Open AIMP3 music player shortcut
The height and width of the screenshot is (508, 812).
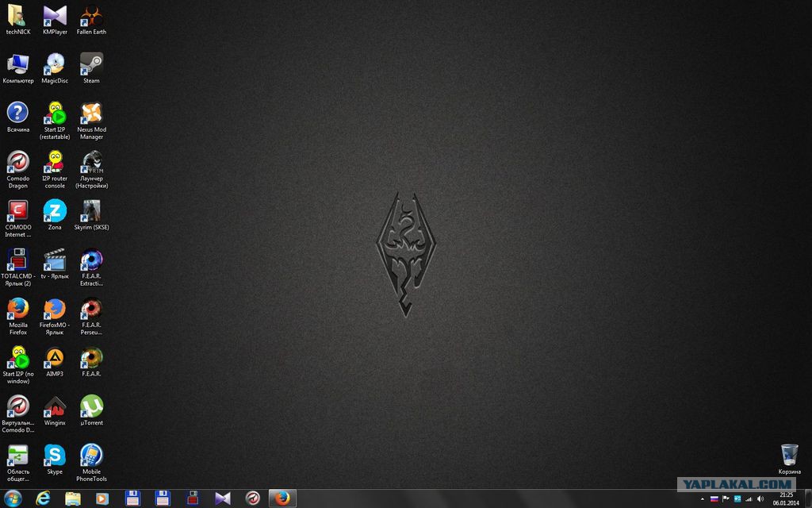55,361
